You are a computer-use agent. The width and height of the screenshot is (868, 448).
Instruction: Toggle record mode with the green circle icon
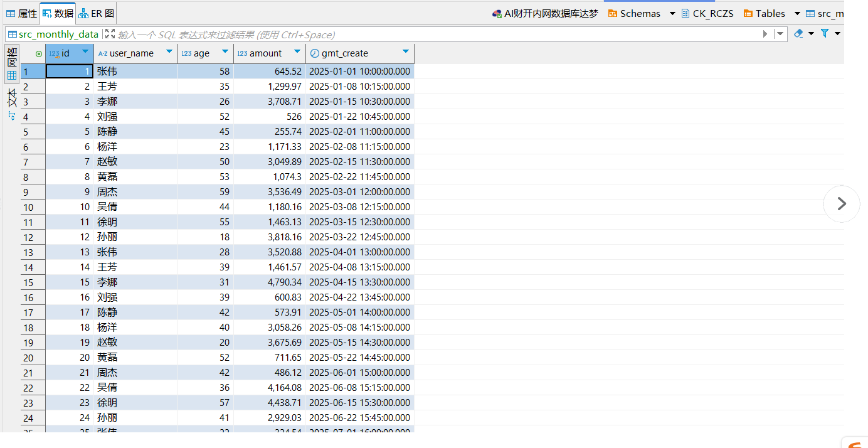[x=39, y=54]
